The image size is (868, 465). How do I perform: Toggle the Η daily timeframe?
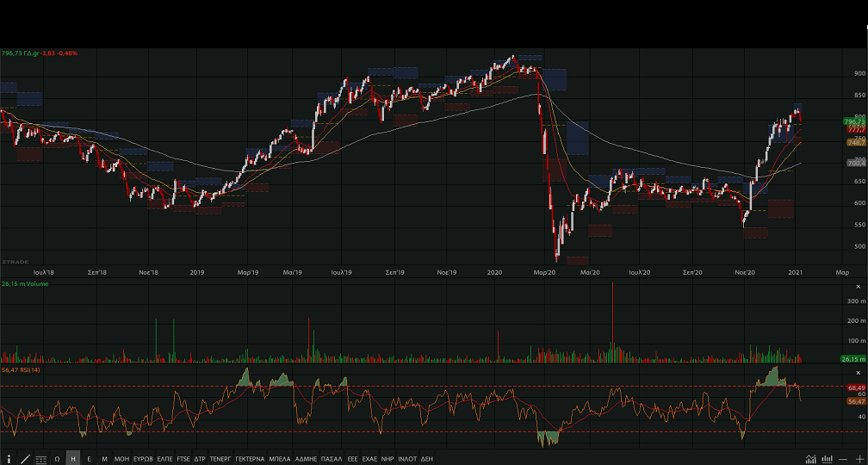point(73,459)
